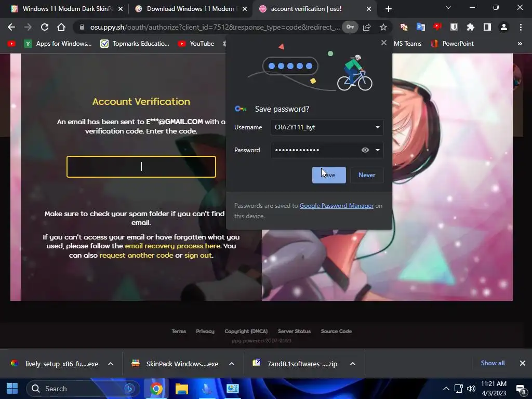
Task: Open the Server Status footer link
Action: pyautogui.click(x=294, y=331)
